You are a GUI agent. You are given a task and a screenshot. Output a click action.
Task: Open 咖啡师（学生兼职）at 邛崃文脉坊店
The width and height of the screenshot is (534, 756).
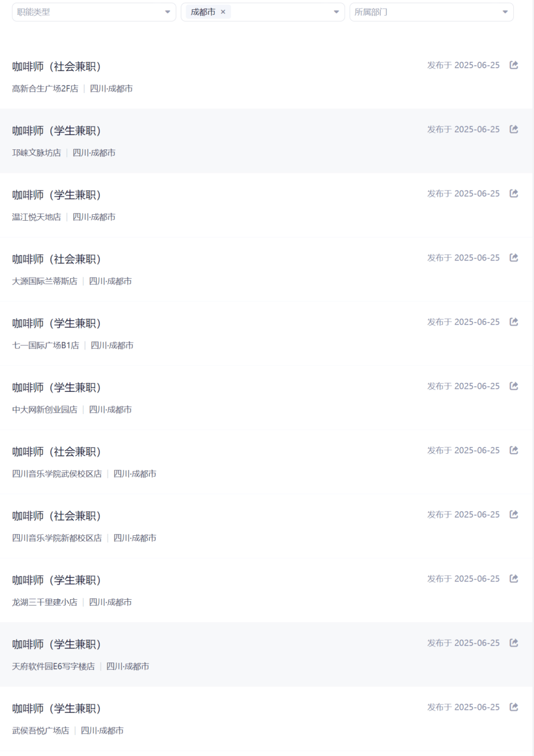coord(56,131)
